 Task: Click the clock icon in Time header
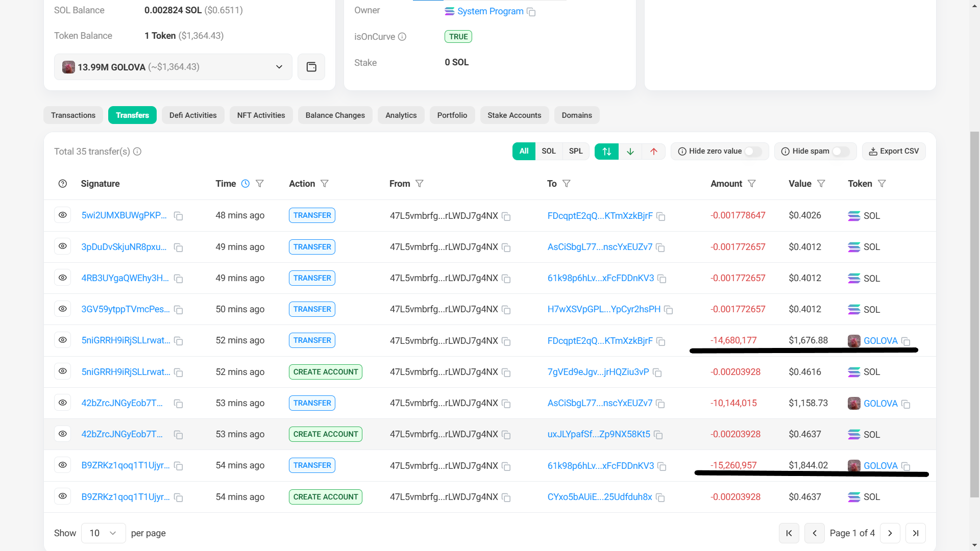pos(246,184)
